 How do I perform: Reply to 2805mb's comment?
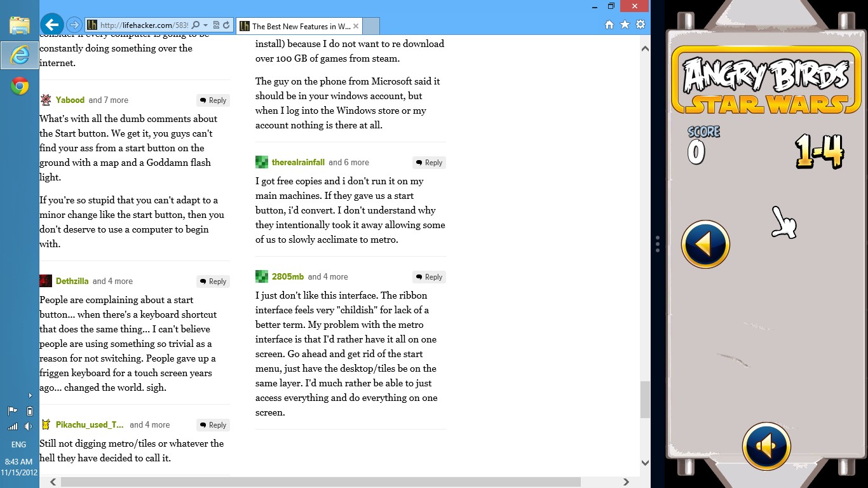point(429,277)
